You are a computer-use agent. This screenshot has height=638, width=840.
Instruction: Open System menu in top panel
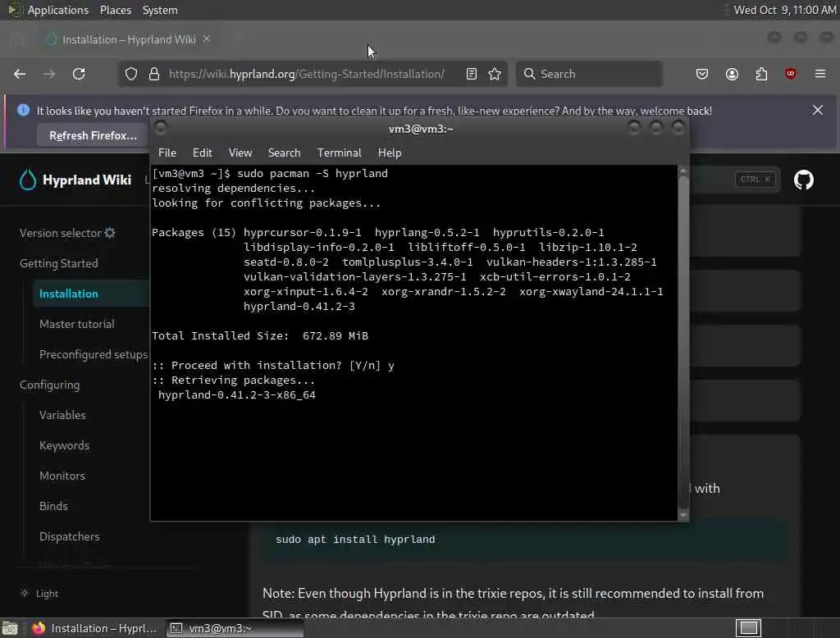coord(160,10)
